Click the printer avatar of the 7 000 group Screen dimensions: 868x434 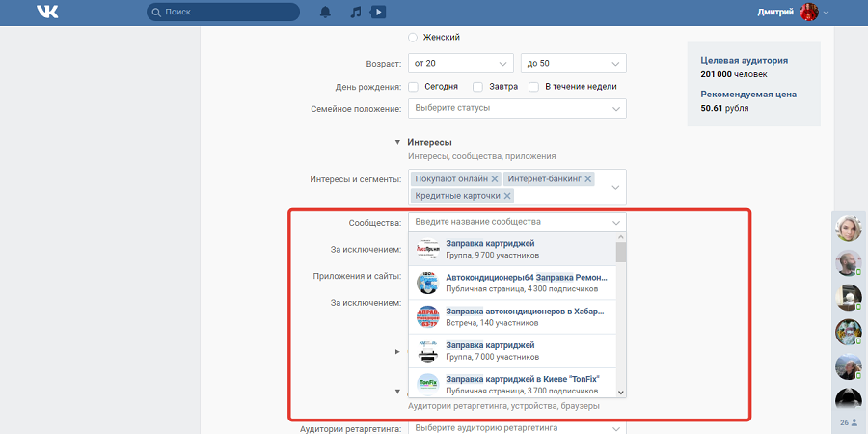click(427, 351)
